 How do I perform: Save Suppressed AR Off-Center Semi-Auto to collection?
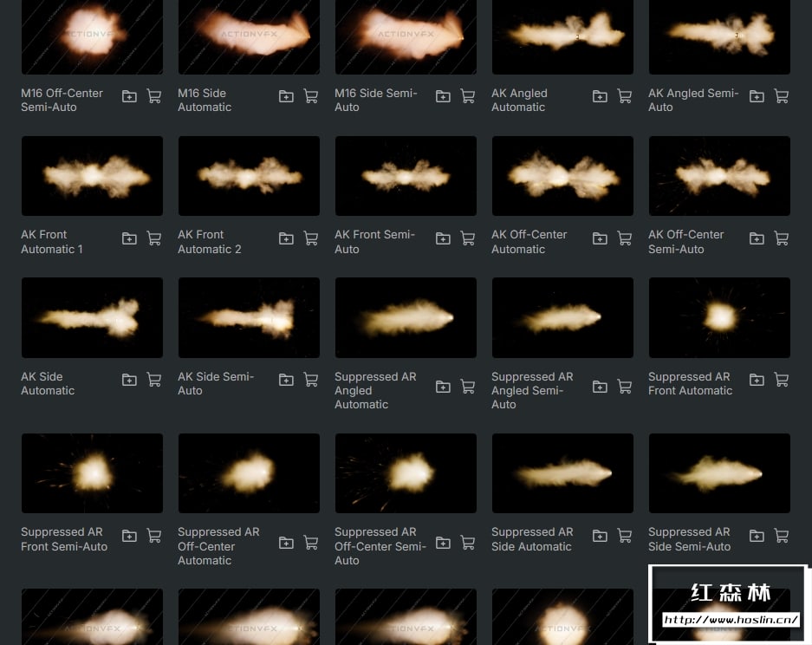point(443,543)
